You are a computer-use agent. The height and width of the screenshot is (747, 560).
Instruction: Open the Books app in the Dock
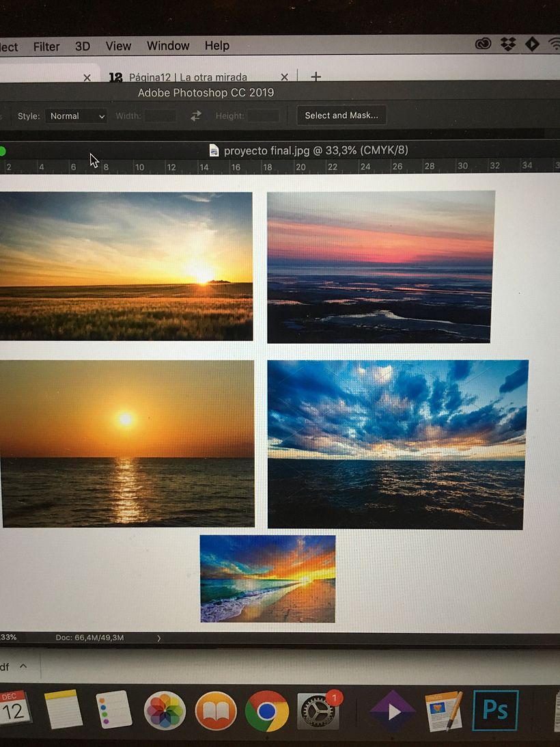coord(216,711)
